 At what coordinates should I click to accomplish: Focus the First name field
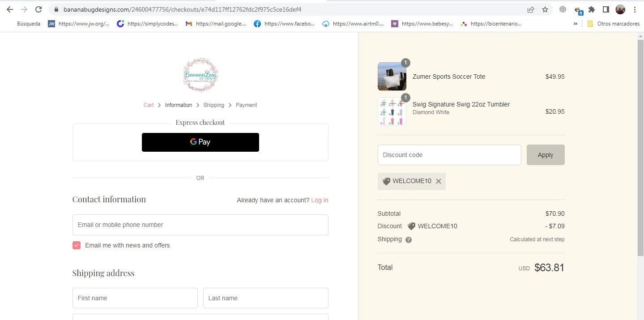click(x=135, y=298)
